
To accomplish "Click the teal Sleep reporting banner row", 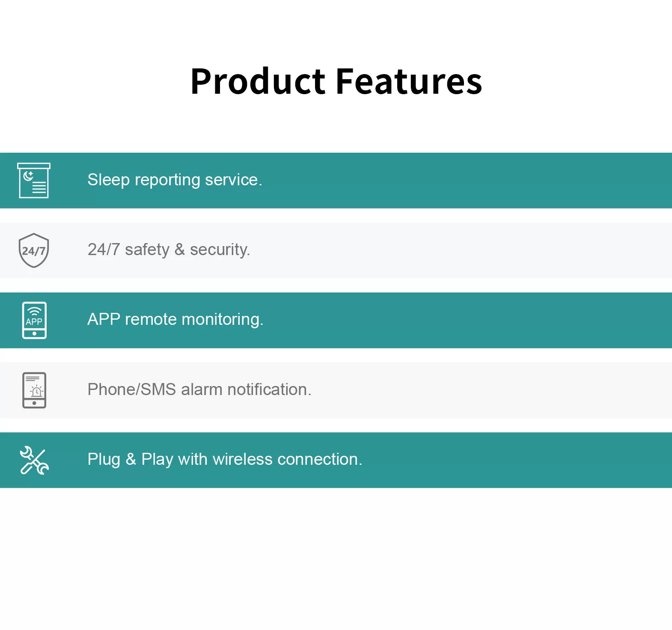I will pos(336,181).
